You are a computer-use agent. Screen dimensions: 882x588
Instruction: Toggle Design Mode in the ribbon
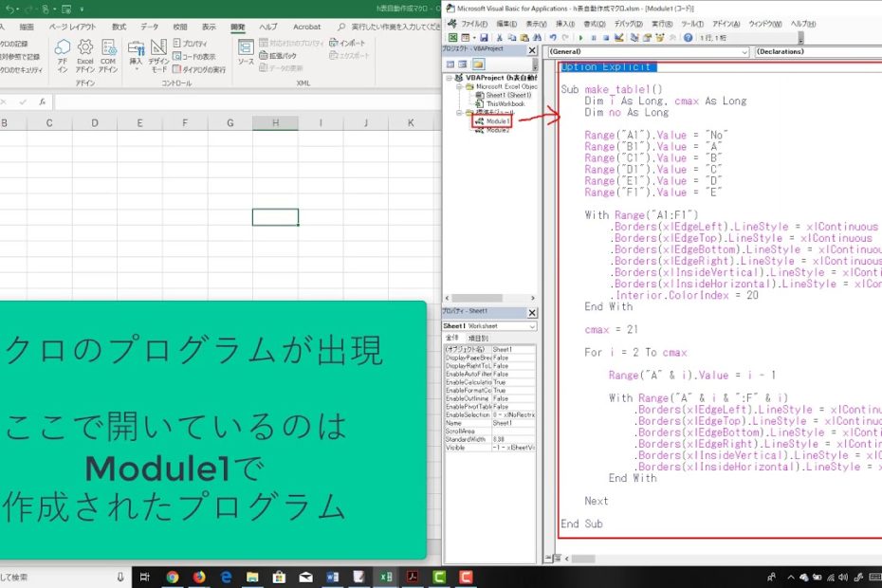click(x=158, y=49)
